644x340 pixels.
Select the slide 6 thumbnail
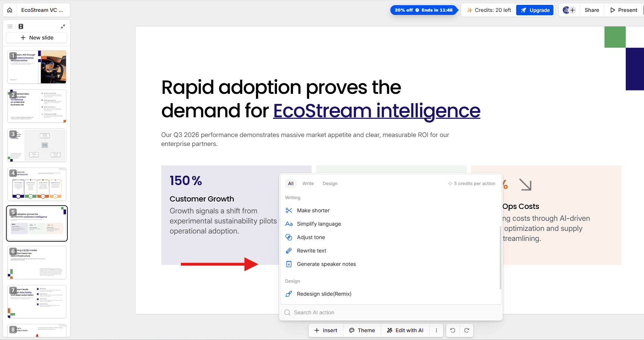[37, 263]
